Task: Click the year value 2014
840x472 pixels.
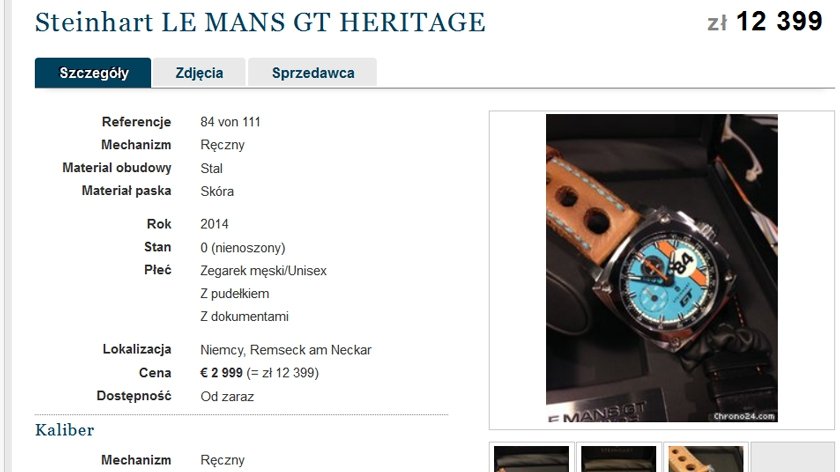Action: point(214,224)
